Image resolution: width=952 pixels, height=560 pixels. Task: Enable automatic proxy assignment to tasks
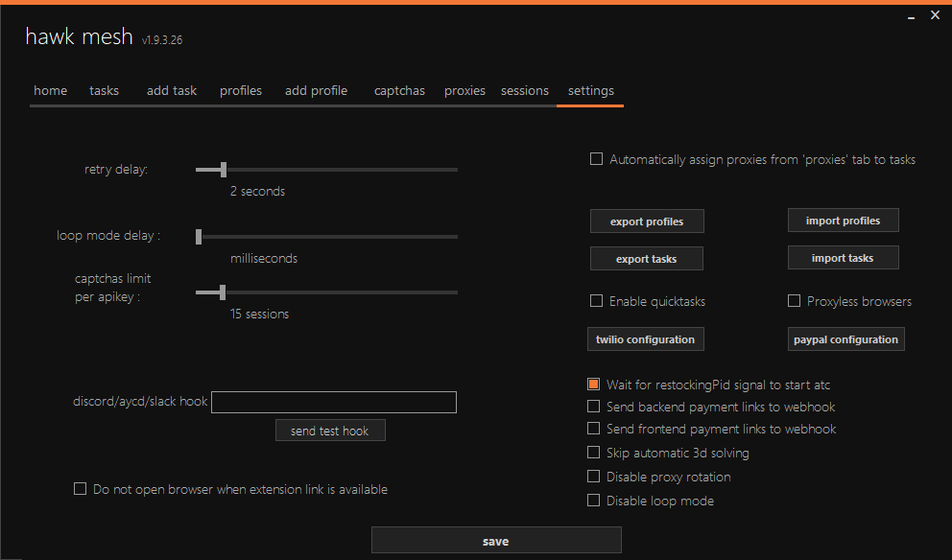click(596, 159)
